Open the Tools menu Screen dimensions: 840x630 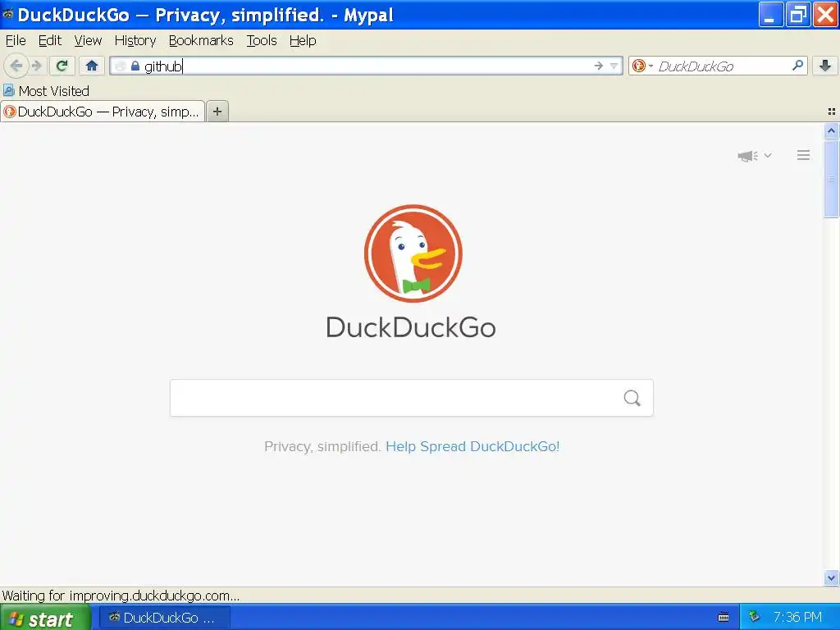pos(262,41)
